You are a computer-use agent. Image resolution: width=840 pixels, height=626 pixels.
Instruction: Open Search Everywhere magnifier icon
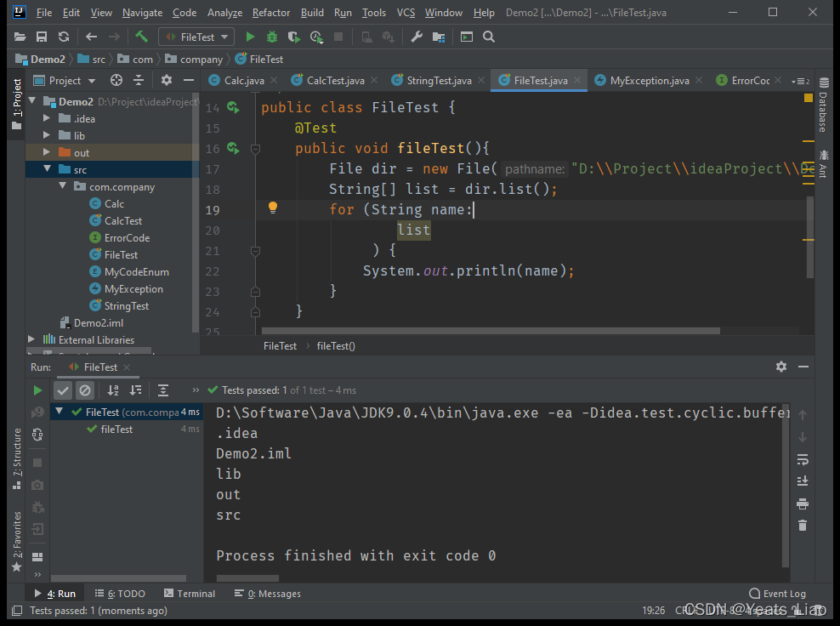489,37
